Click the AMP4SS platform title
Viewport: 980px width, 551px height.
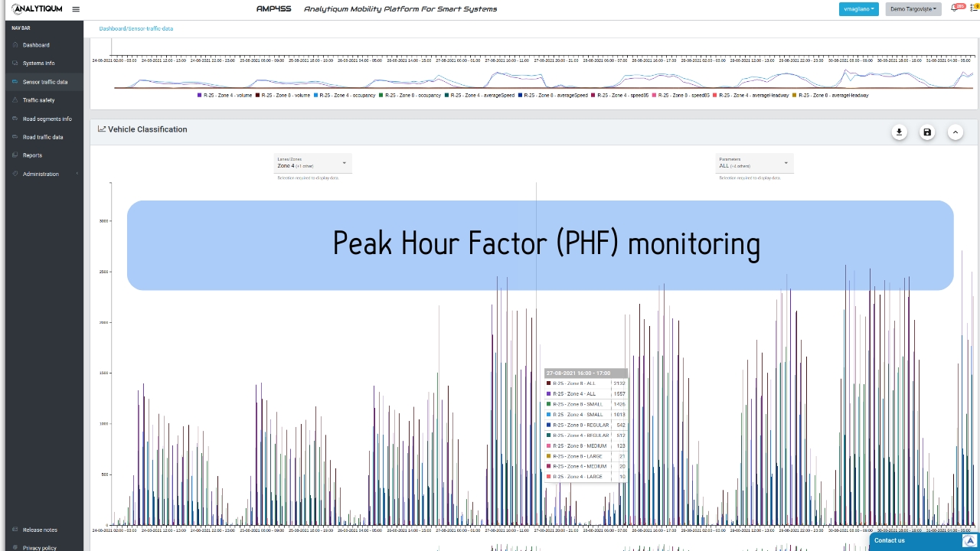pyautogui.click(x=274, y=9)
